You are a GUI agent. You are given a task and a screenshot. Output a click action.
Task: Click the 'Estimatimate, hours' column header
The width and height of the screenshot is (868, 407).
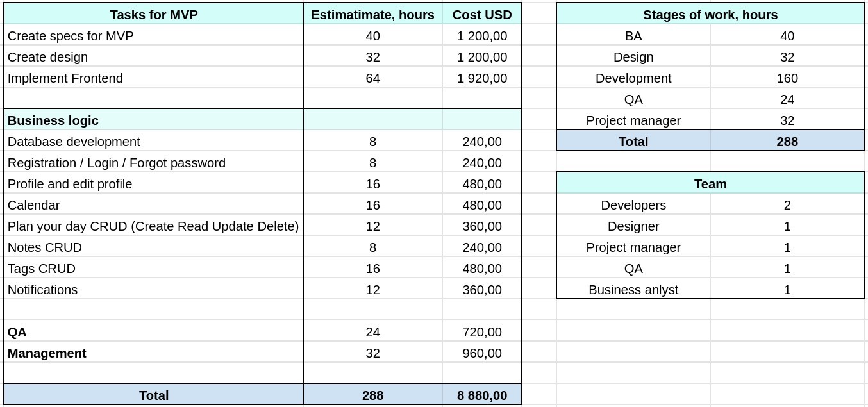[x=372, y=14]
